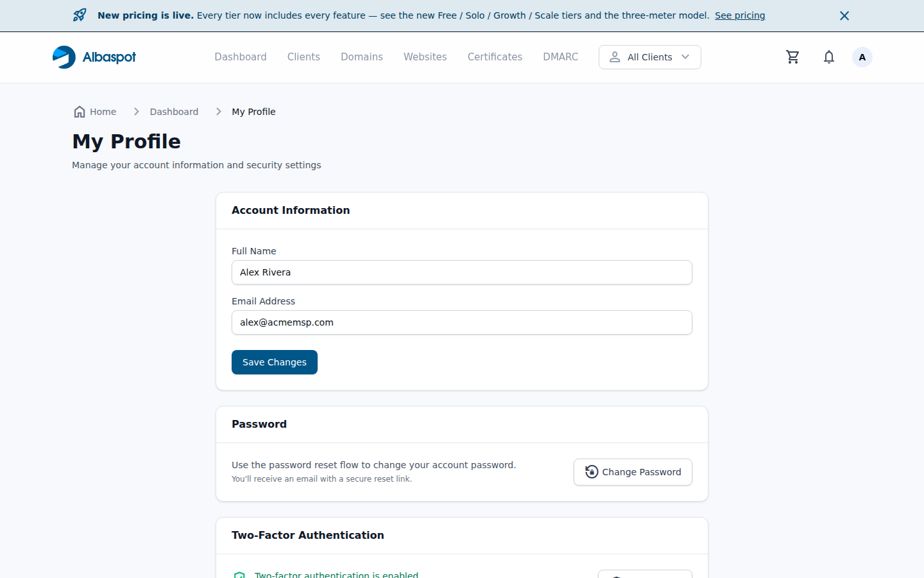
Task: Click the My Profile breadcrumb text
Action: click(253, 112)
